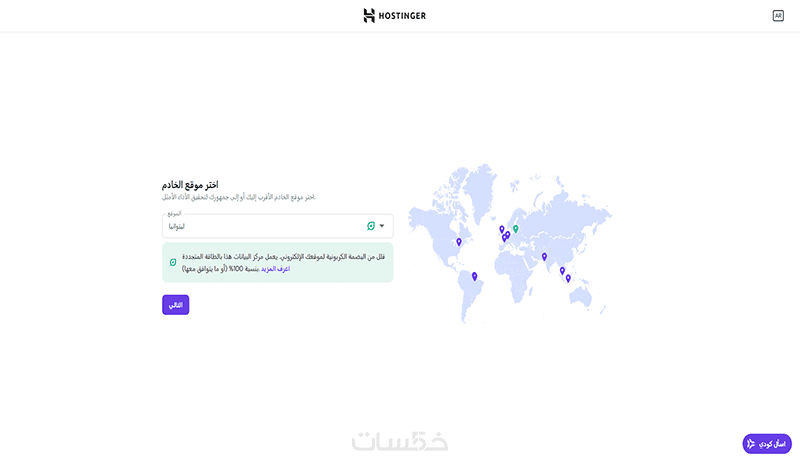Select the green Lithuania map pin
Screen dimensions: 800x460
pyautogui.click(x=516, y=229)
